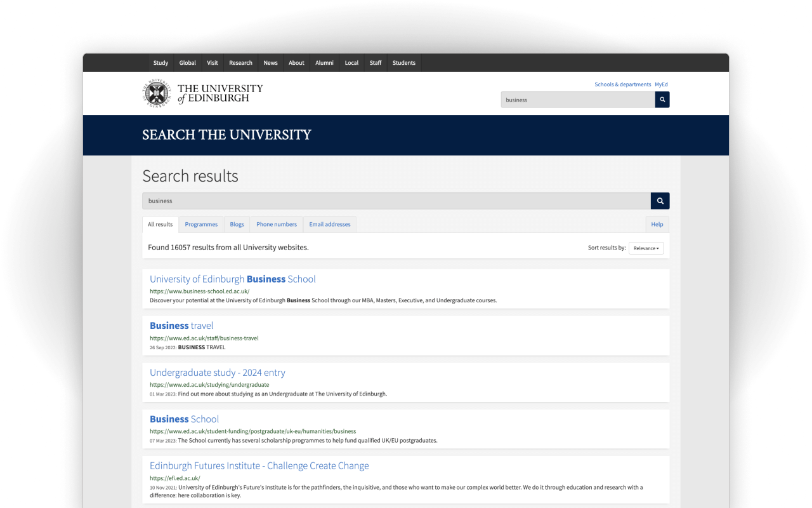Switch to the Email addresses tab
812x508 pixels.
330,224
